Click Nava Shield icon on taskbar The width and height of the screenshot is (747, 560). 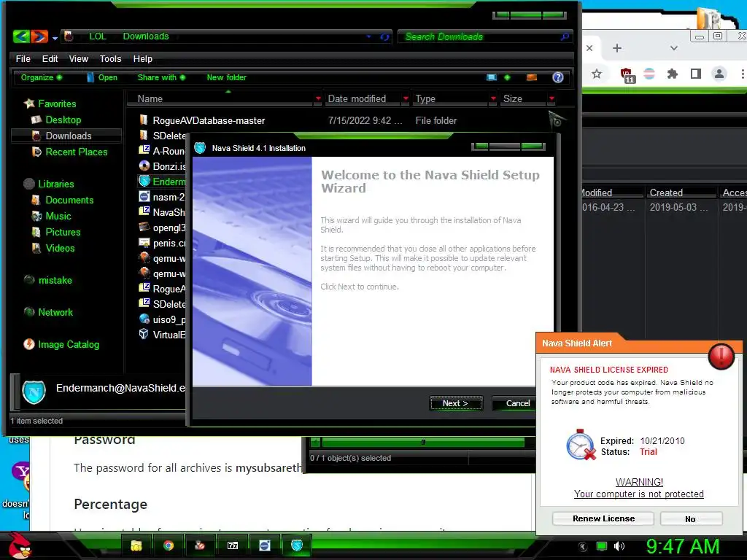tap(297, 545)
